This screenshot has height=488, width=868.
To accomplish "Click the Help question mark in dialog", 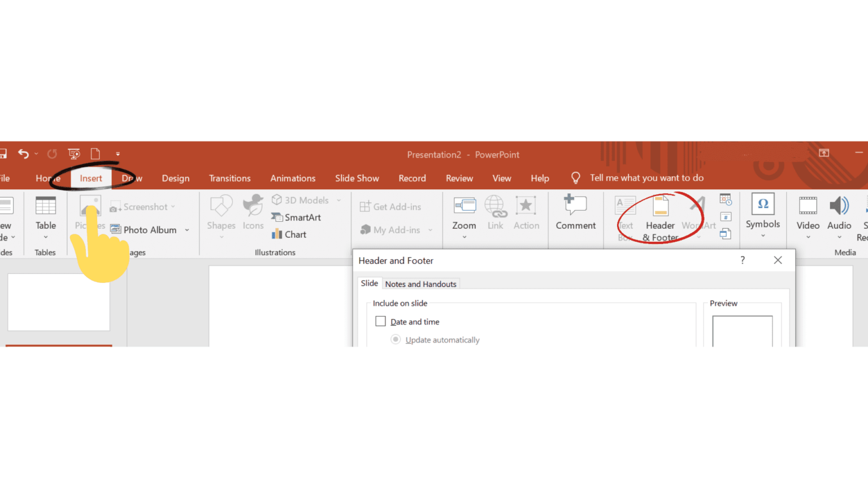I will click(743, 260).
